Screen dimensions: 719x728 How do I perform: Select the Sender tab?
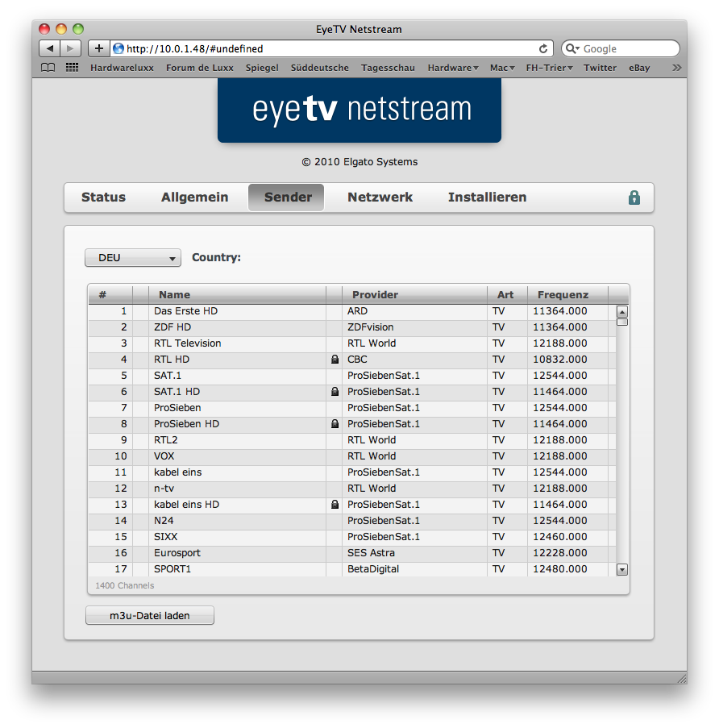287,198
